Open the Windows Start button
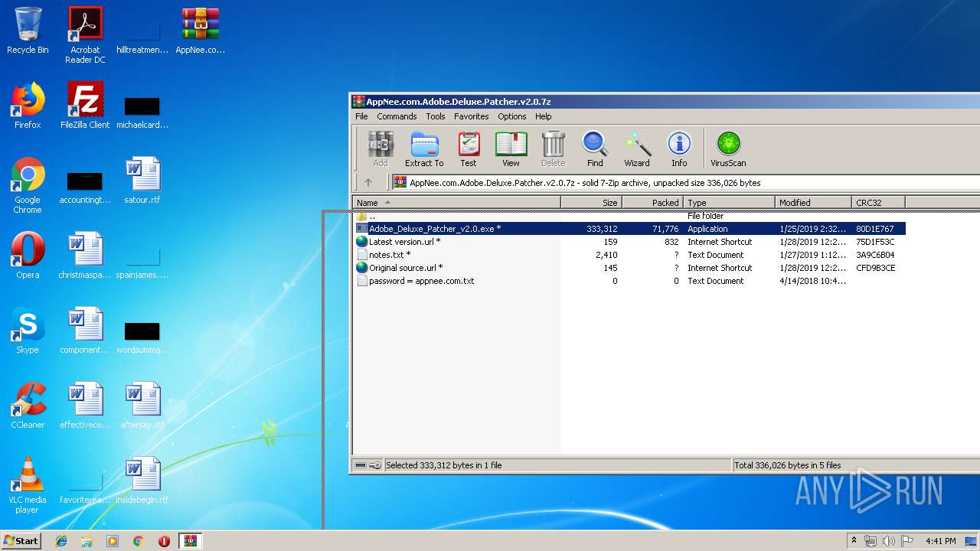The width and height of the screenshot is (980, 551). (21, 540)
